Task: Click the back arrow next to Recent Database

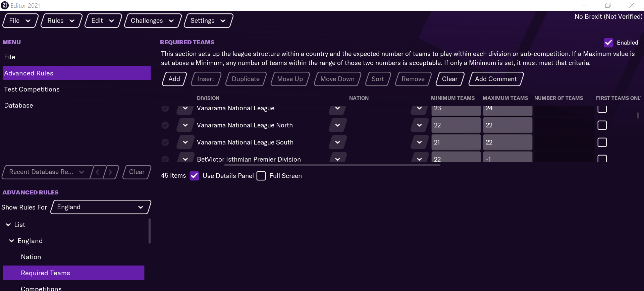Action: 98,172
